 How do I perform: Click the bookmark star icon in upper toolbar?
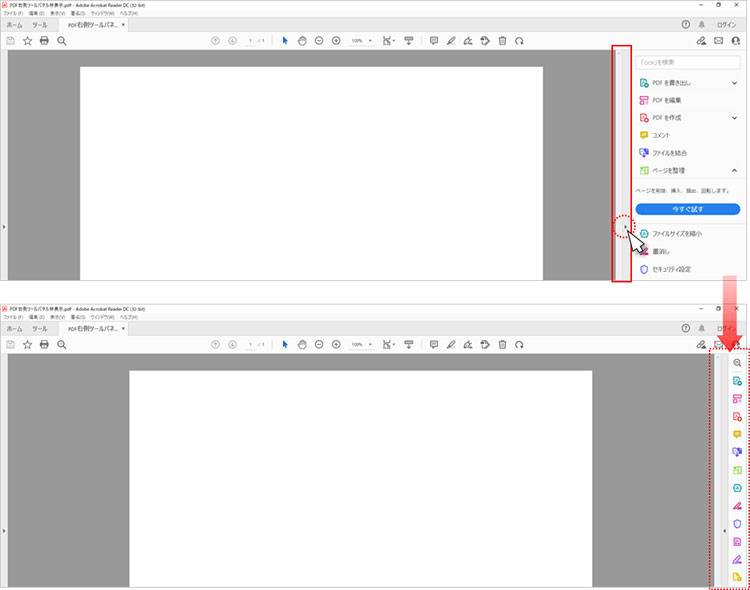[x=27, y=41]
